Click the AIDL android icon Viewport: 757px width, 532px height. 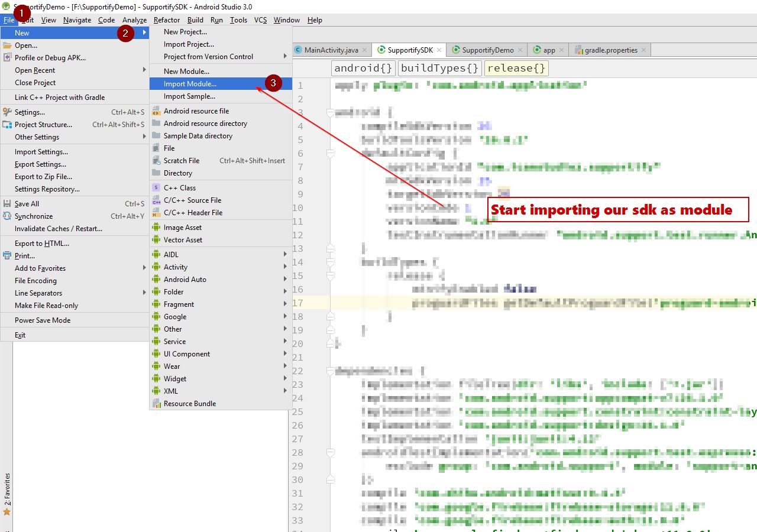tap(156, 255)
